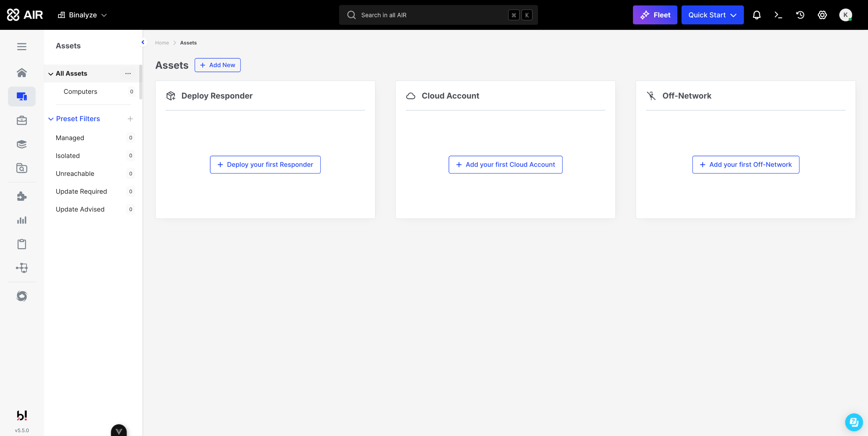Select Computers under All Assets

coord(80,92)
